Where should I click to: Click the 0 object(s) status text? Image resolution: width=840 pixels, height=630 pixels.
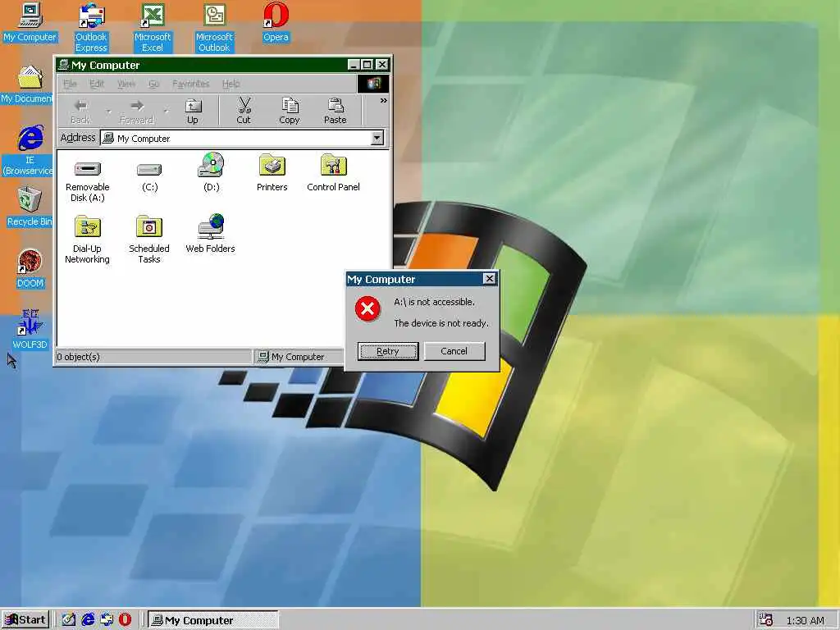[x=78, y=357]
